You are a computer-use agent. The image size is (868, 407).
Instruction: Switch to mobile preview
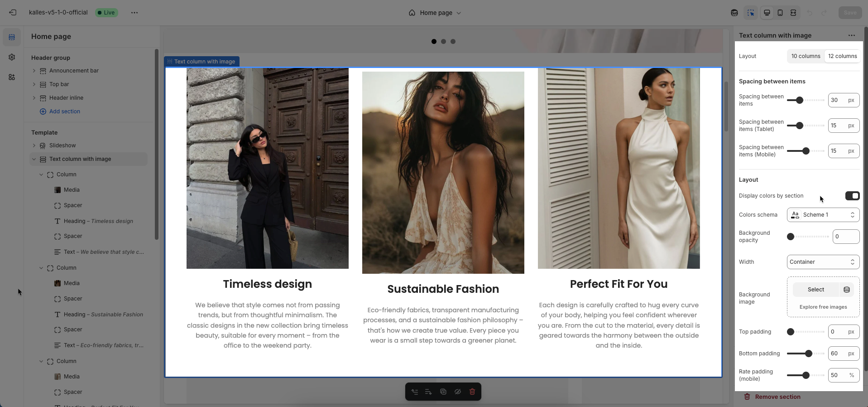tap(780, 13)
